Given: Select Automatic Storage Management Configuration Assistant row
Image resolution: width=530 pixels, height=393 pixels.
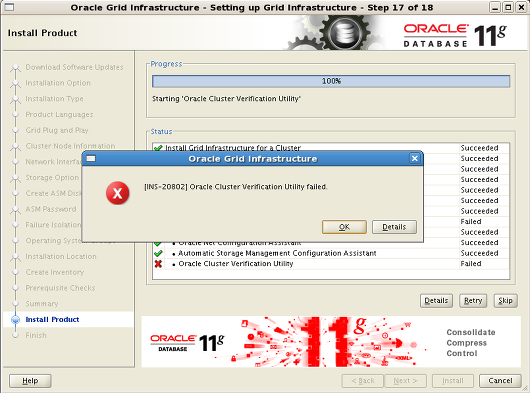Looking at the screenshot, I should tap(331, 253).
